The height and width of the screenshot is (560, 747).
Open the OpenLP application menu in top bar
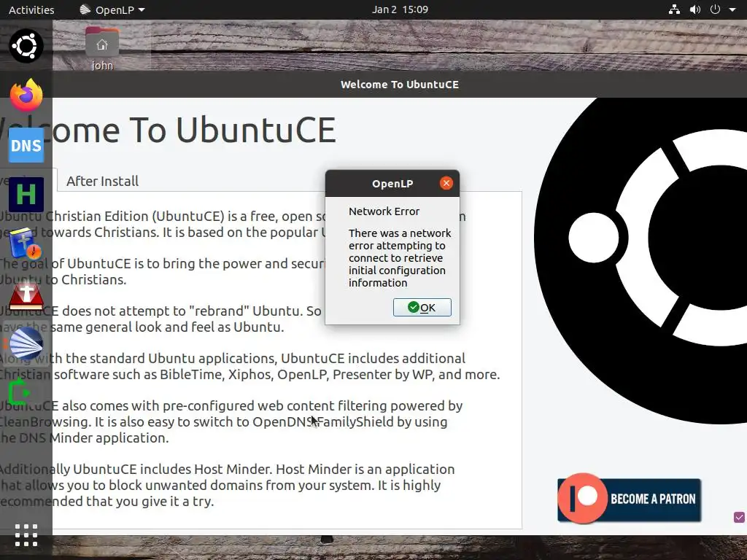112,9
